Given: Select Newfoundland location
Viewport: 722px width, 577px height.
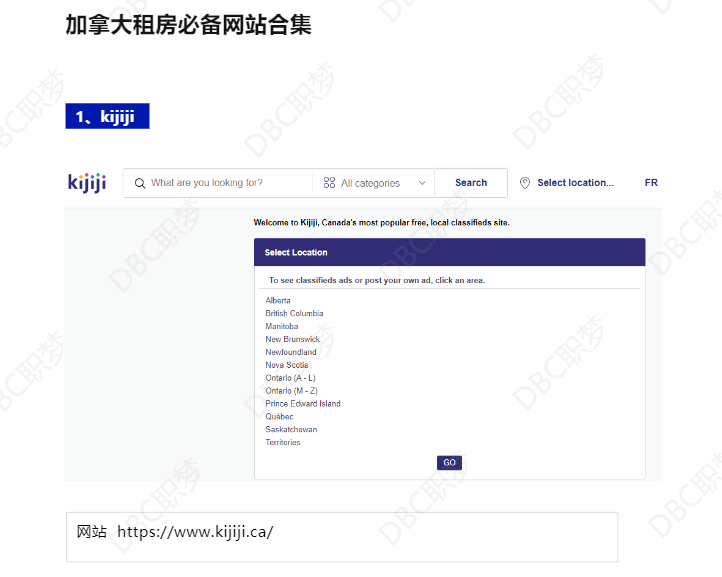Looking at the screenshot, I should (x=291, y=352).
